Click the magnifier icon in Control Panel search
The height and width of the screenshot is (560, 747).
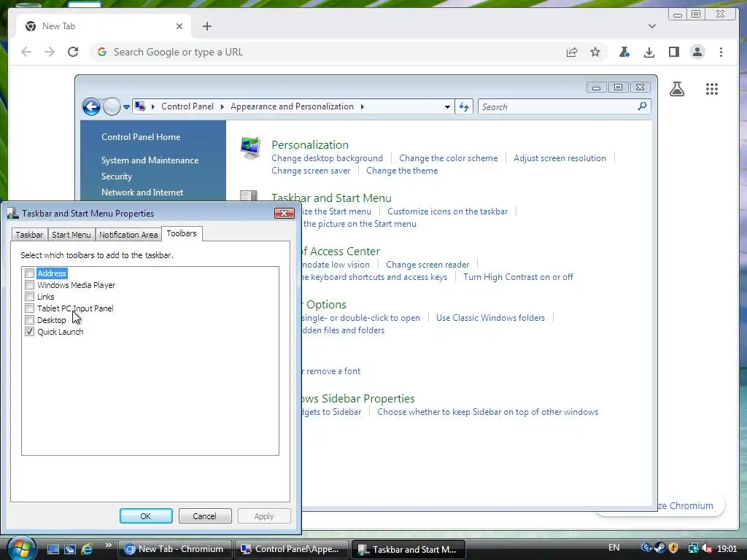point(642,106)
